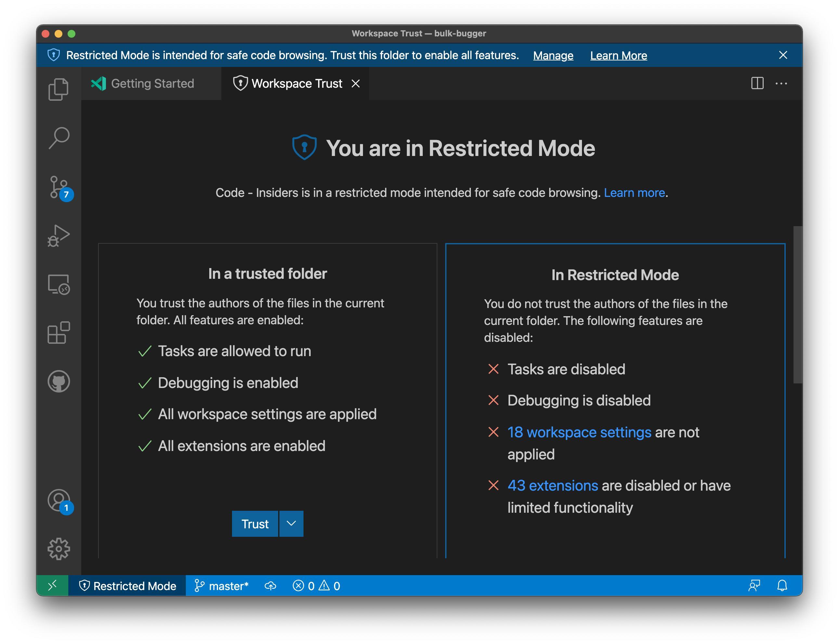Split the editor right
The height and width of the screenshot is (644, 839).
(757, 83)
